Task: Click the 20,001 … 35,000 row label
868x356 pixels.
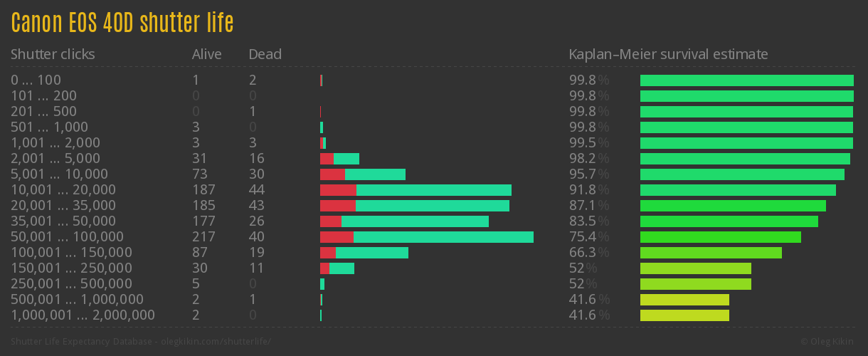Action: tap(63, 206)
